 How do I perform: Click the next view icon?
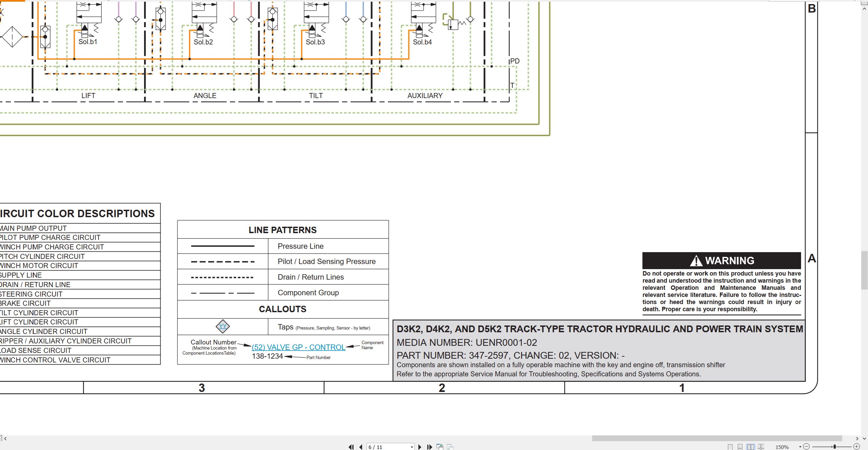450,447
